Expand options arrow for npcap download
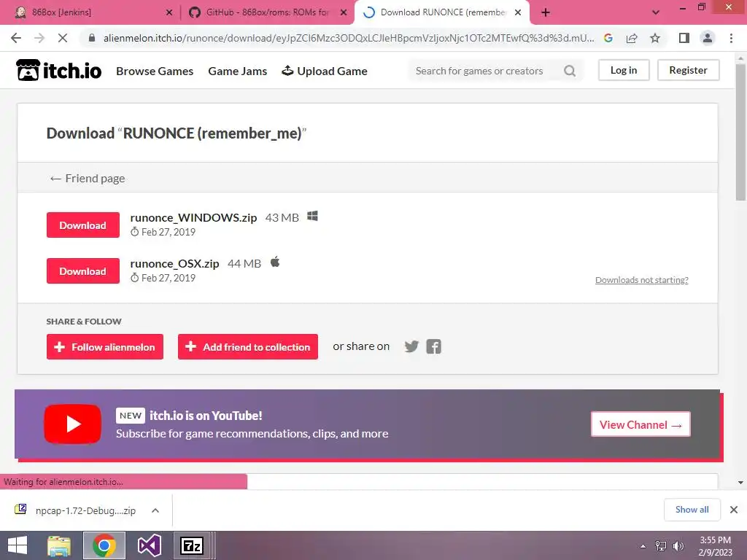The height and width of the screenshot is (560, 747). [x=155, y=510]
